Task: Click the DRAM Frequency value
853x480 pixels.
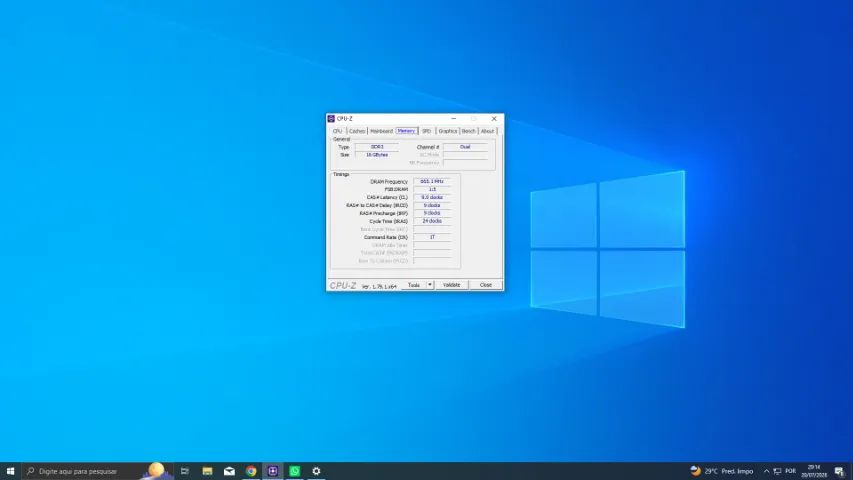Action: click(x=432, y=182)
